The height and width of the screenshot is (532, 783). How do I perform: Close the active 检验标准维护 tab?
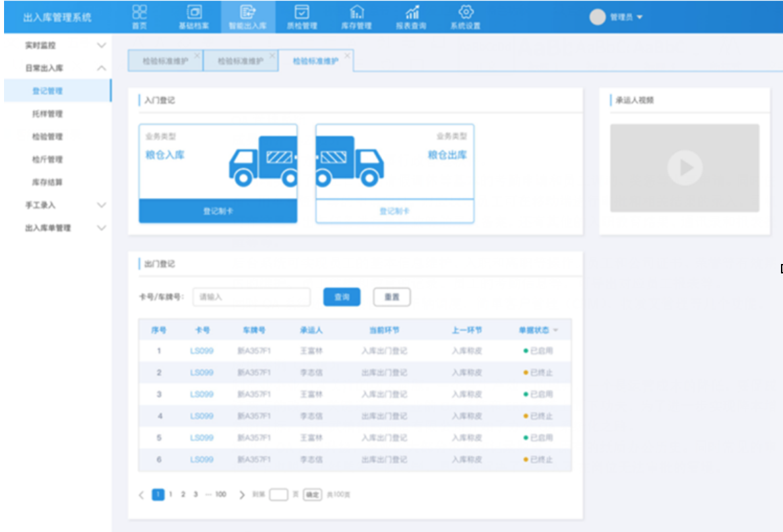pos(347,56)
